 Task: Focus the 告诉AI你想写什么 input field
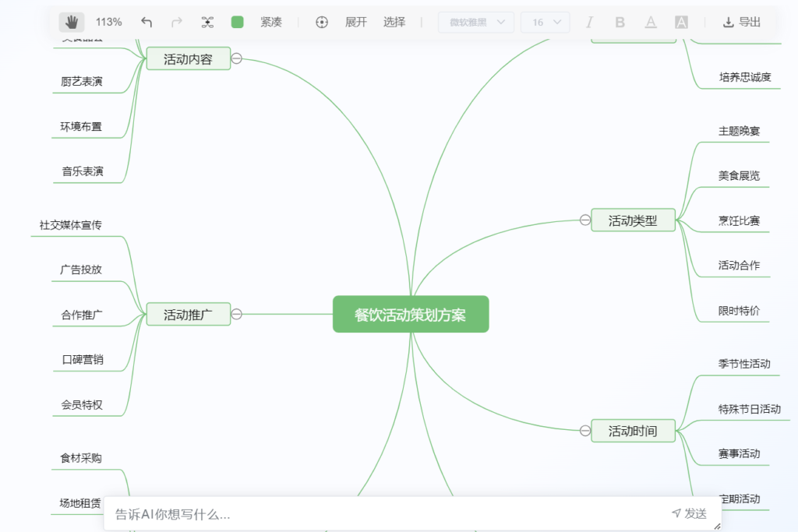387,514
